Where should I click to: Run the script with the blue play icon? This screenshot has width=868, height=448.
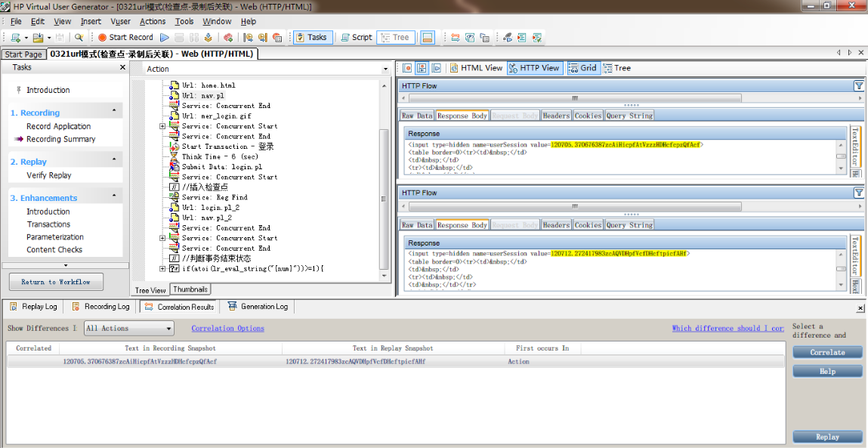click(165, 38)
